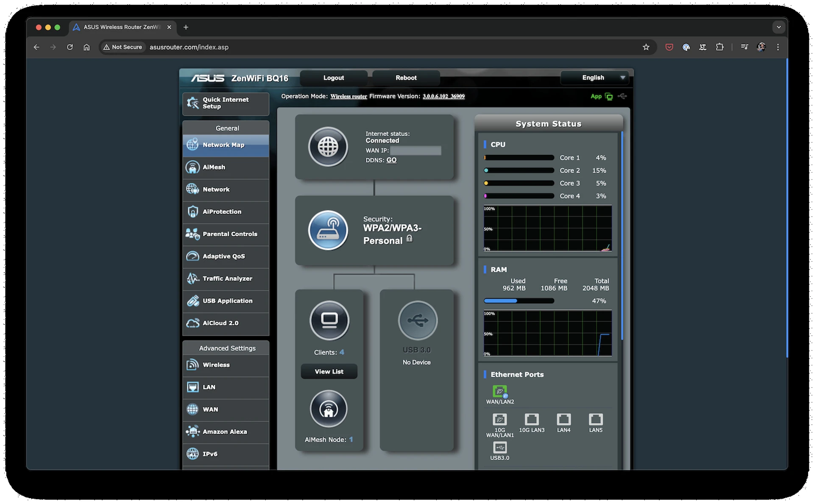Viewport: 814px width, 504px height.
Task: Click the AiMesh Node count 1
Action: pyautogui.click(x=351, y=440)
